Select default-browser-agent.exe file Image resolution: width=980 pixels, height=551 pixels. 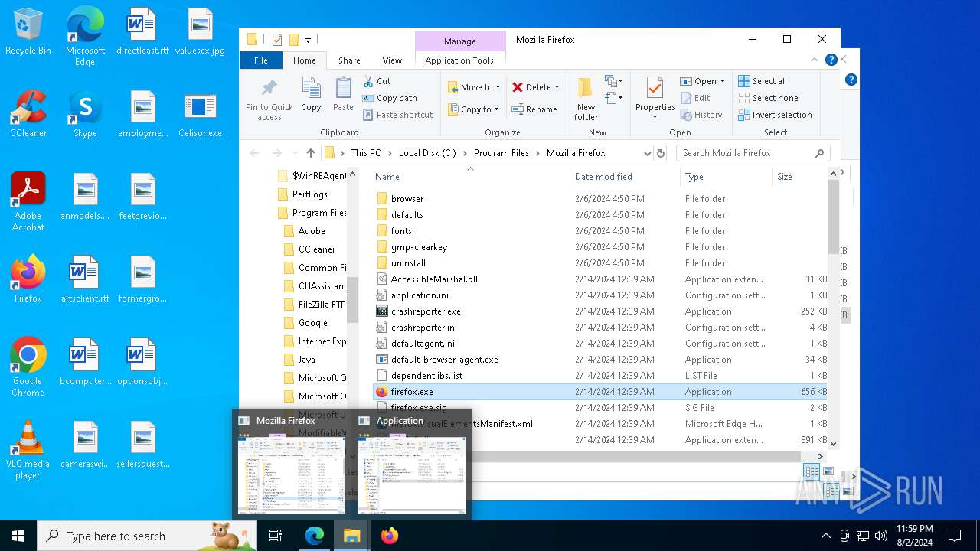click(444, 360)
